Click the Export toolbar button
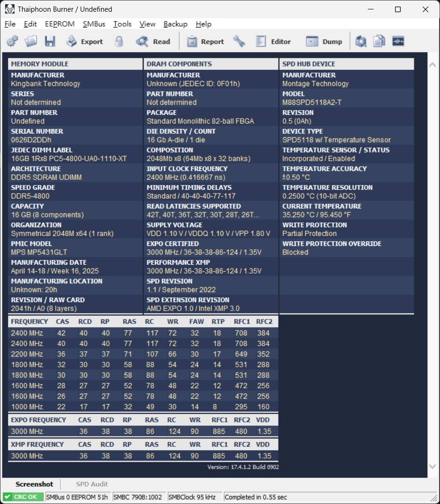Screen dimensions: 440x504 tap(85, 42)
